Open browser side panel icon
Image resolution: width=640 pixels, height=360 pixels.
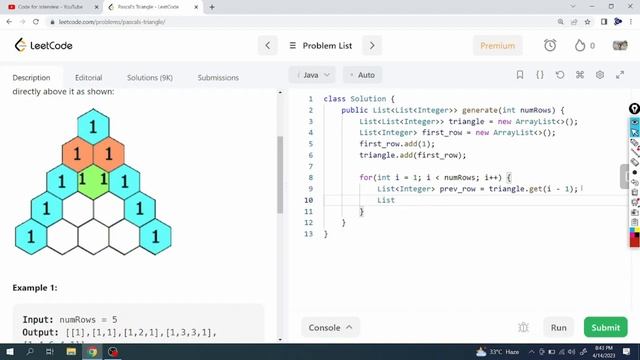click(x=604, y=22)
